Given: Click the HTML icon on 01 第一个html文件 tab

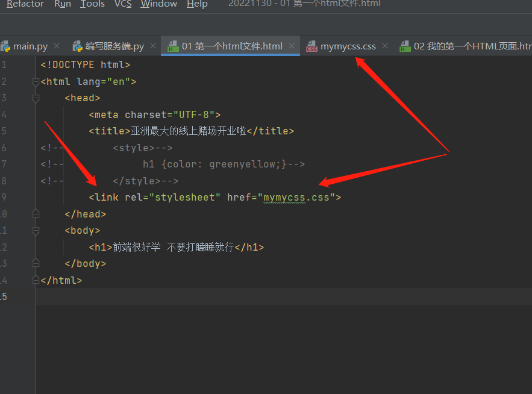Looking at the screenshot, I should click(x=174, y=46).
